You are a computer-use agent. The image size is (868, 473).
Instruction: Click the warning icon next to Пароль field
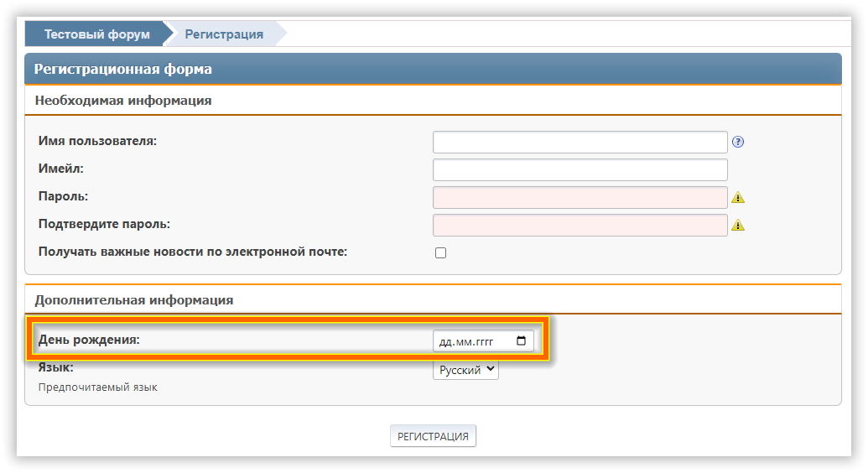[x=738, y=198]
